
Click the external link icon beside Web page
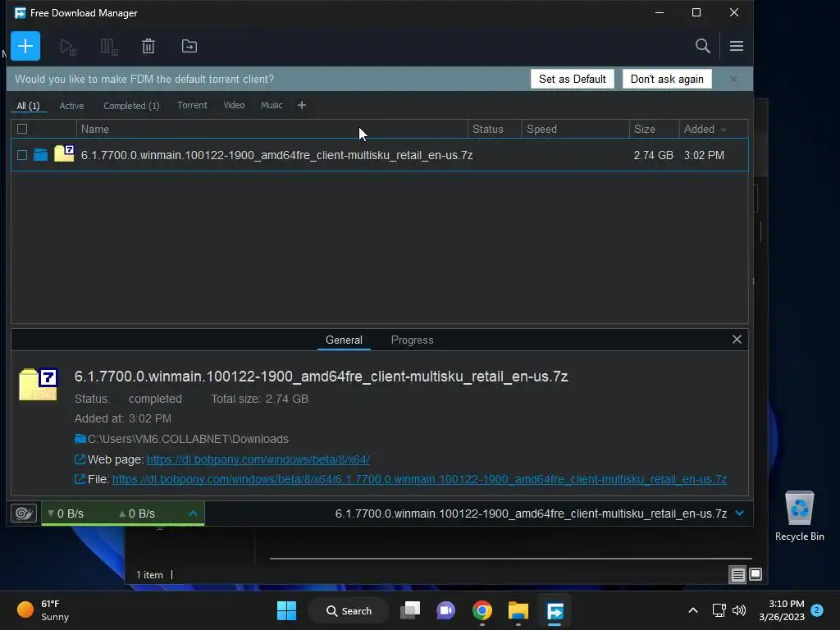[x=80, y=459]
